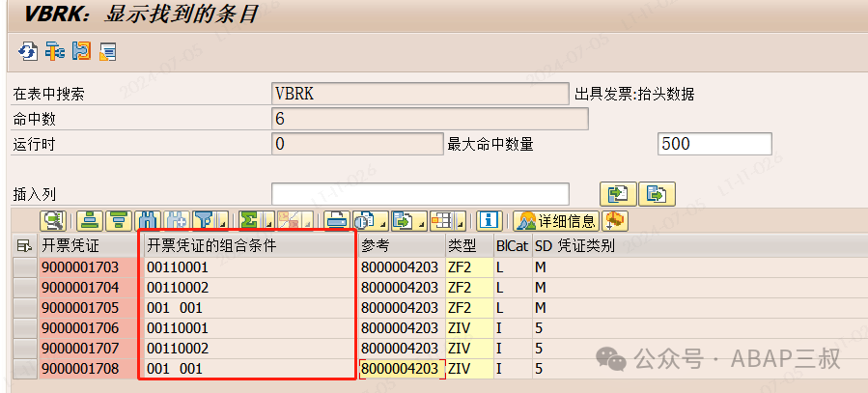868x393 pixels.
Task: Click the greyed-out Subtotals icon
Action: [x=289, y=221]
